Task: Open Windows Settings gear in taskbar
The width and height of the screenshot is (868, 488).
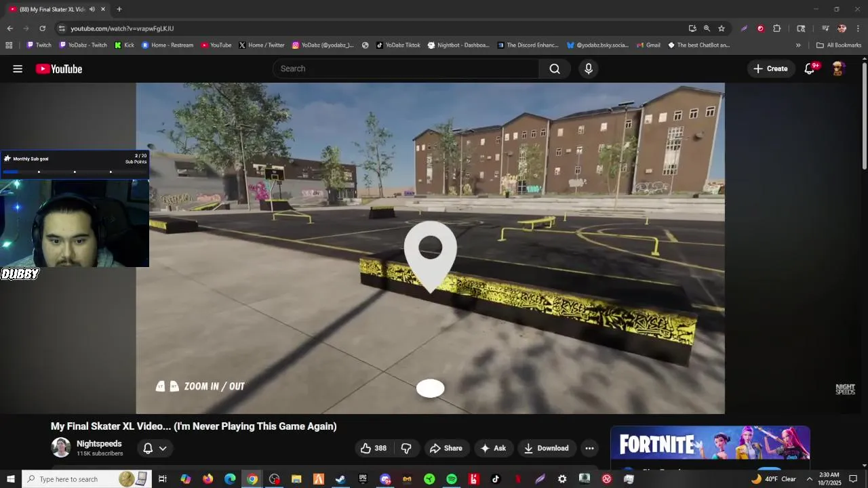Action: [x=562, y=479]
